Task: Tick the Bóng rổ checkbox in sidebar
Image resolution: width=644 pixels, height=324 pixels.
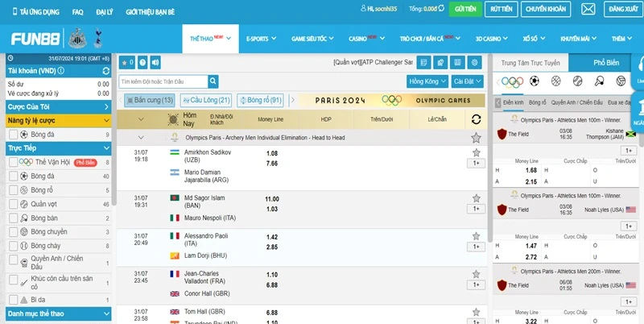Action: coord(13,189)
